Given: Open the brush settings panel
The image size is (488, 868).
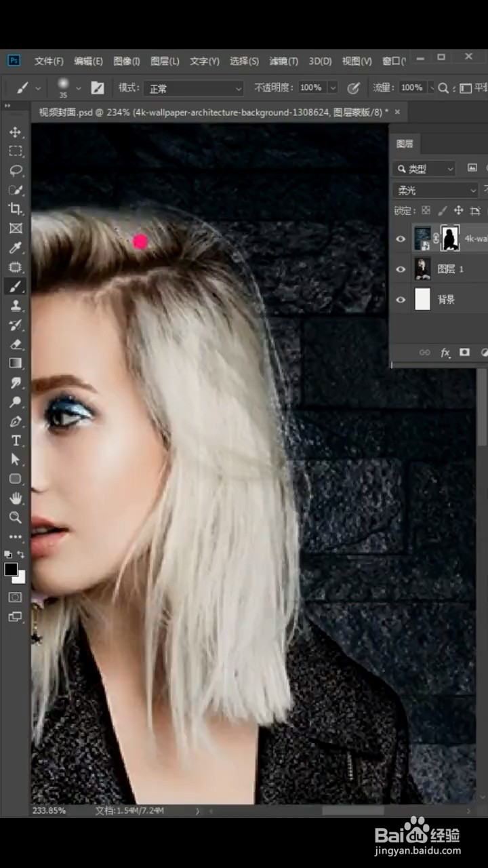Looking at the screenshot, I should (98, 87).
